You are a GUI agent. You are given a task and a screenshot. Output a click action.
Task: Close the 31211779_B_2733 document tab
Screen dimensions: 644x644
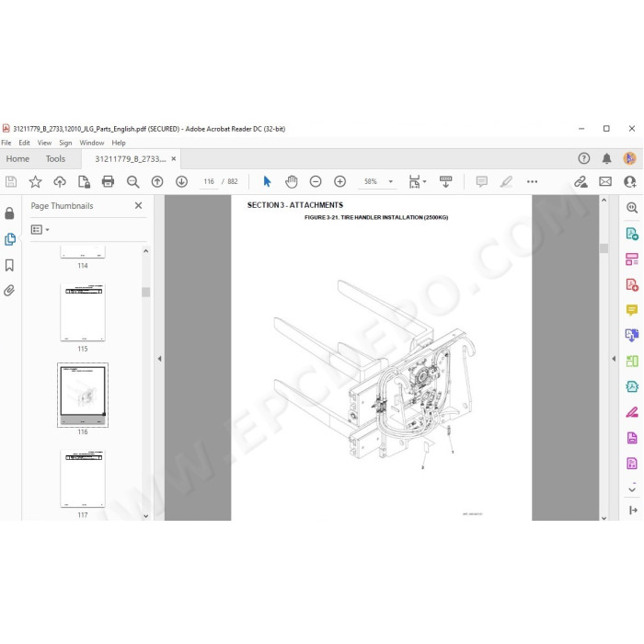[x=174, y=158]
